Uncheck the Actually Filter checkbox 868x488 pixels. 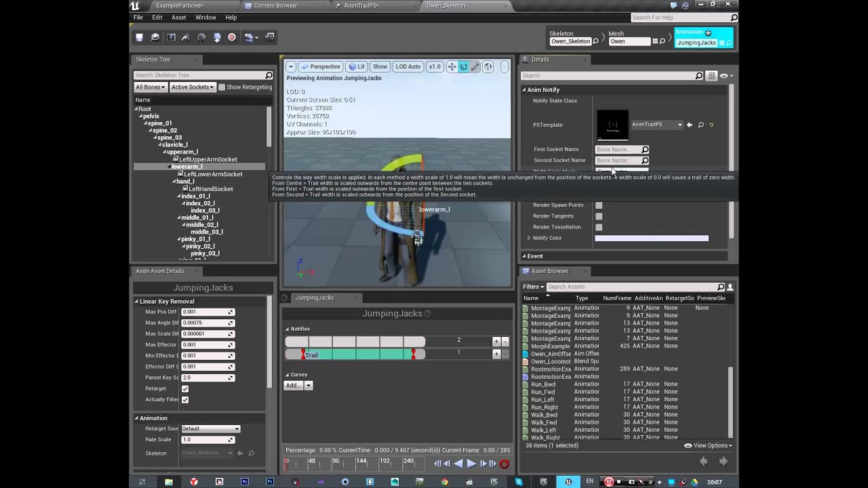(x=185, y=400)
